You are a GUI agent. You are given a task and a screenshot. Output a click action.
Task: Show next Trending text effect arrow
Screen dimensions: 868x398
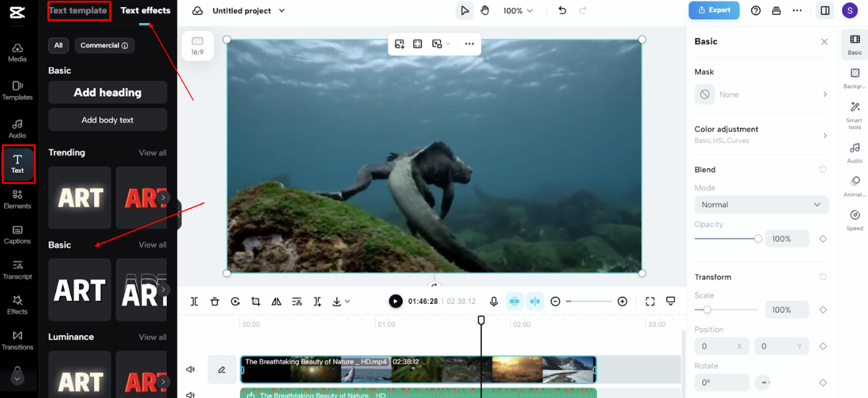(x=164, y=198)
